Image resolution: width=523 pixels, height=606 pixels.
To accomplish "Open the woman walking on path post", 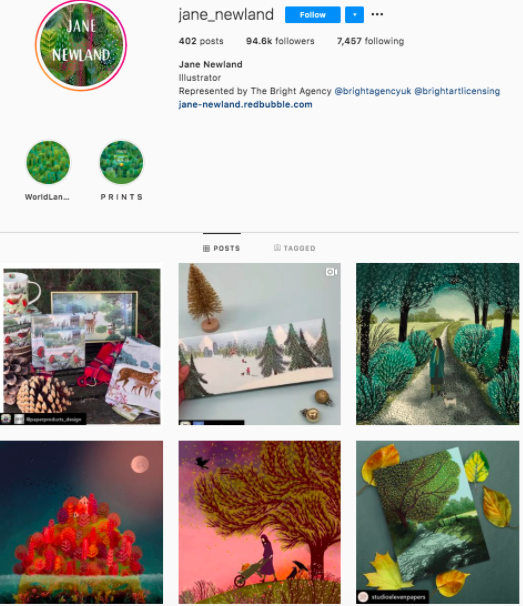I will tap(438, 344).
